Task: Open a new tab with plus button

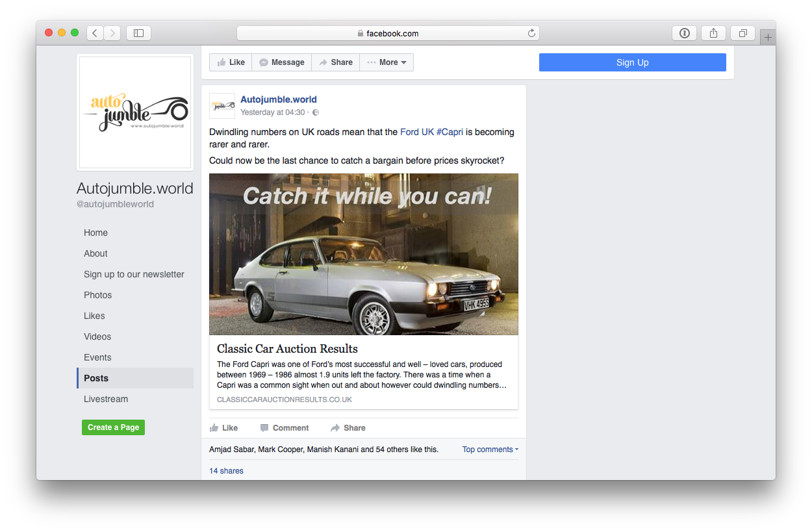Action: click(x=768, y=38)
